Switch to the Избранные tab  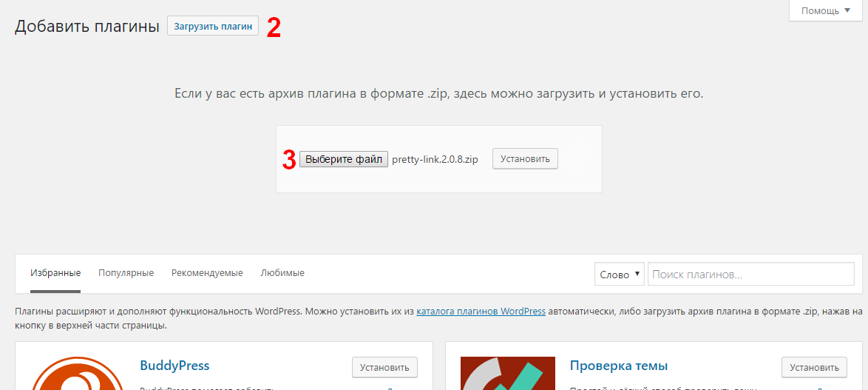point(56,273)
